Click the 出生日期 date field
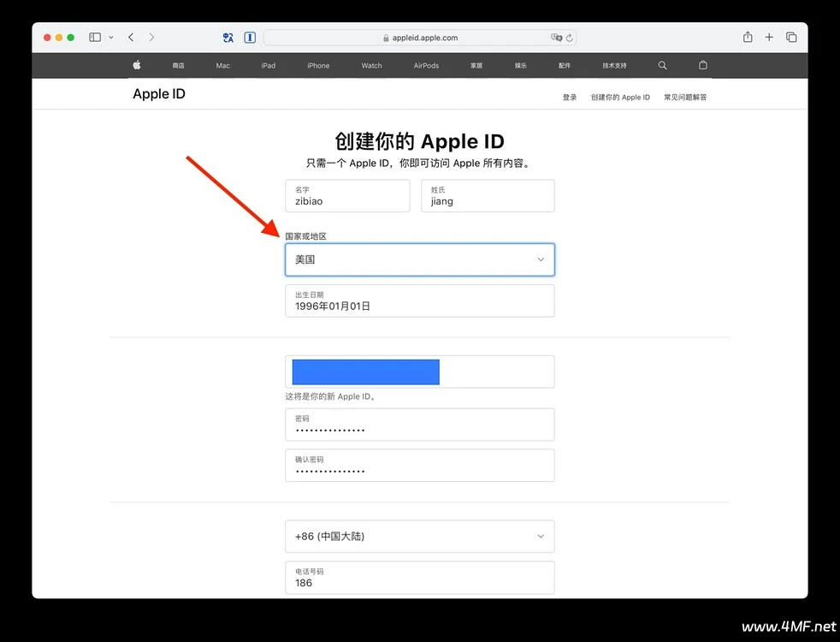840x642 pixels. coord(419,300)
